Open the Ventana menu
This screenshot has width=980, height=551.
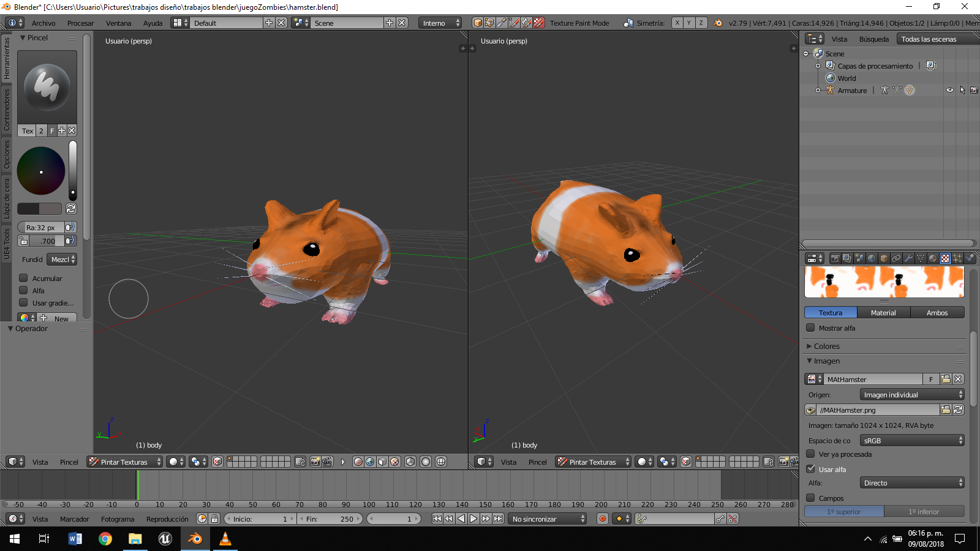pos(118,23)
